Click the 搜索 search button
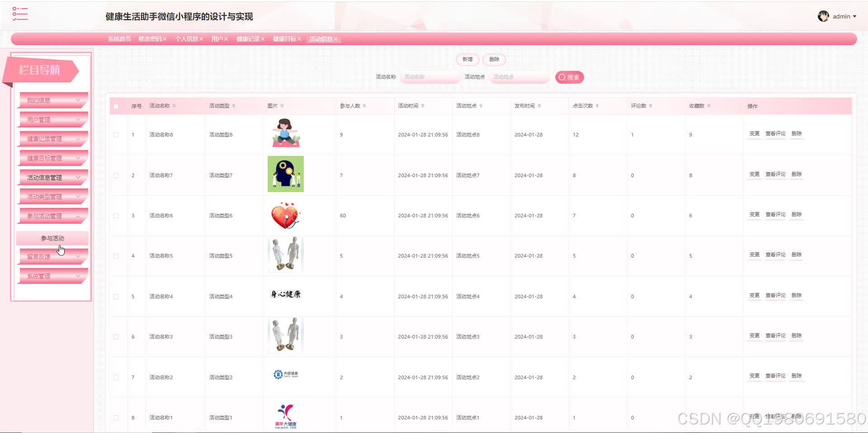 [x=570, y=77]
